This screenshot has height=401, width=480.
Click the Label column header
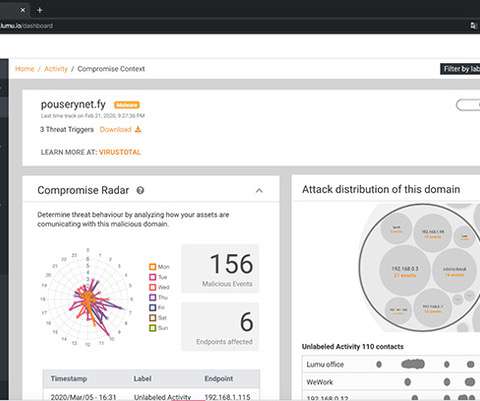142,379
